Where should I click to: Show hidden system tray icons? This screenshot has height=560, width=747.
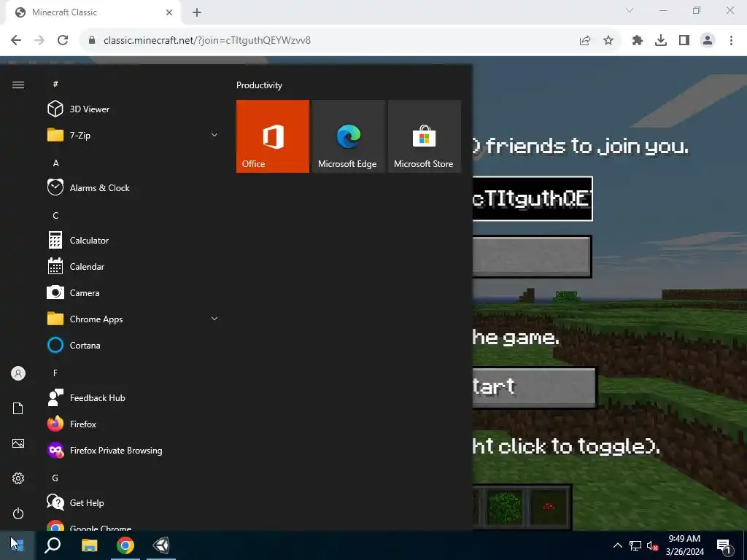tap(617, 545)
